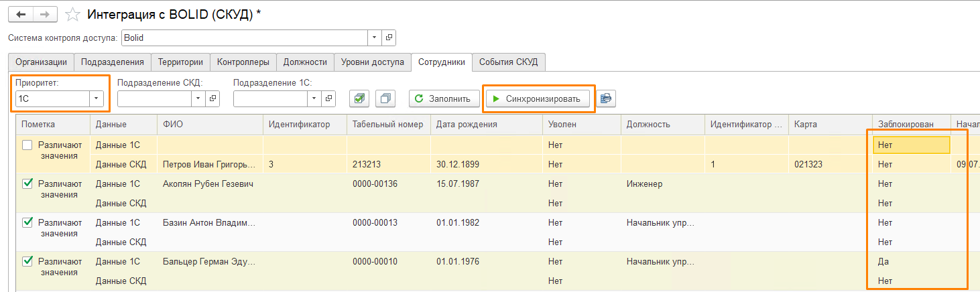Tick the checkbox for Петров Иван row

[27, 145]
